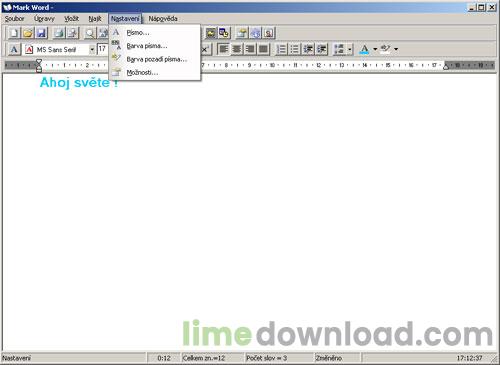Apply the blue font color 'A' swatch
Viewport: 500px width, 365px height.
[x=365, y=49]
